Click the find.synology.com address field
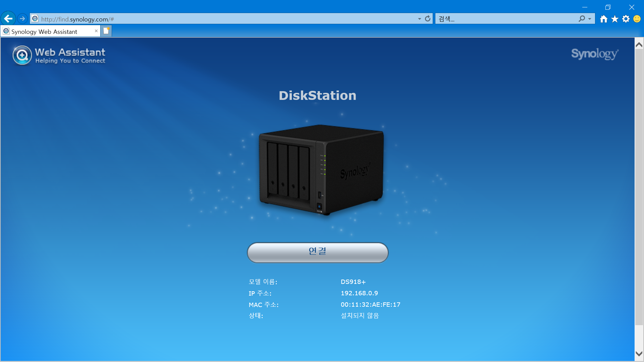 (228, 19)
